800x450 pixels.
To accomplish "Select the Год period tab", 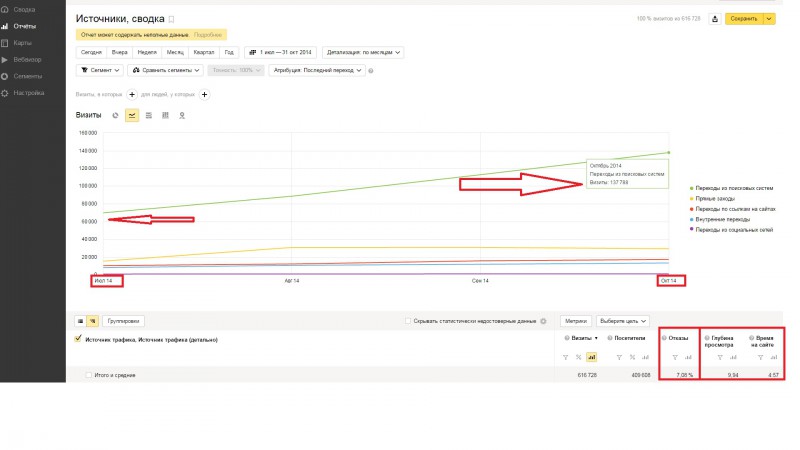I will coord(229,53).
